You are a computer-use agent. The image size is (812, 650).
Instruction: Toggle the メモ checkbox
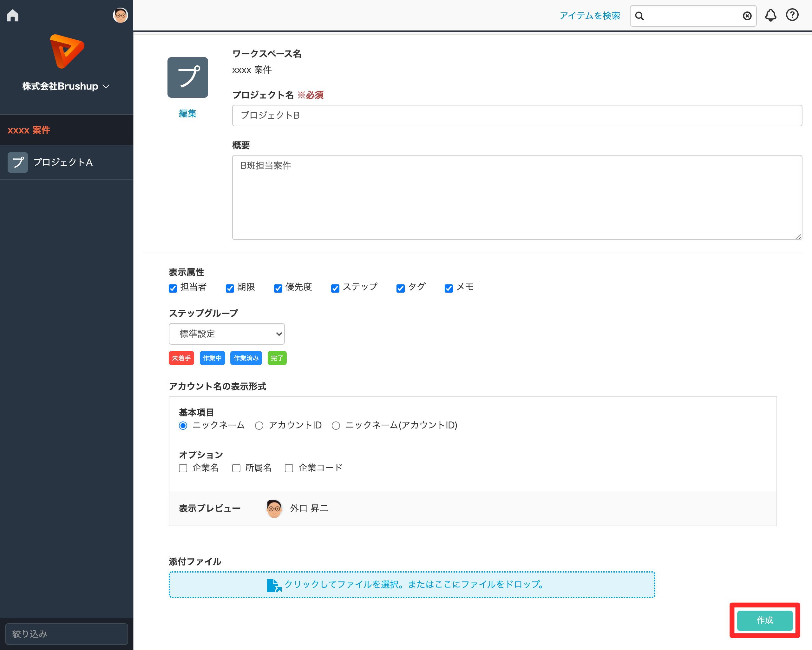(x=449, y=288)
